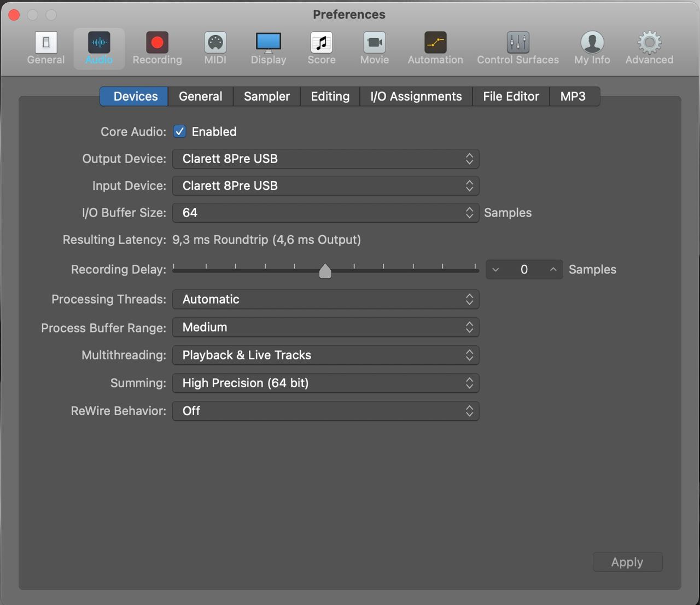The image size is (700, 605).
Task: Open the ReWire Behavior dropdown
Action: pyautogui.click(x=326, y=411)
